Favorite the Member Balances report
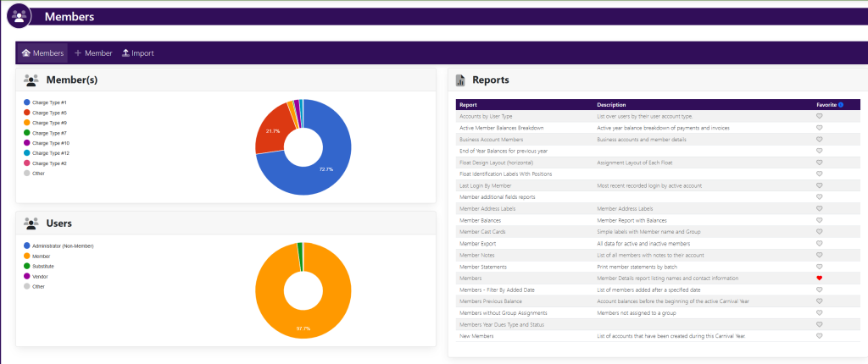The width and height of the screenshot is (868, 364). [819, 220]
